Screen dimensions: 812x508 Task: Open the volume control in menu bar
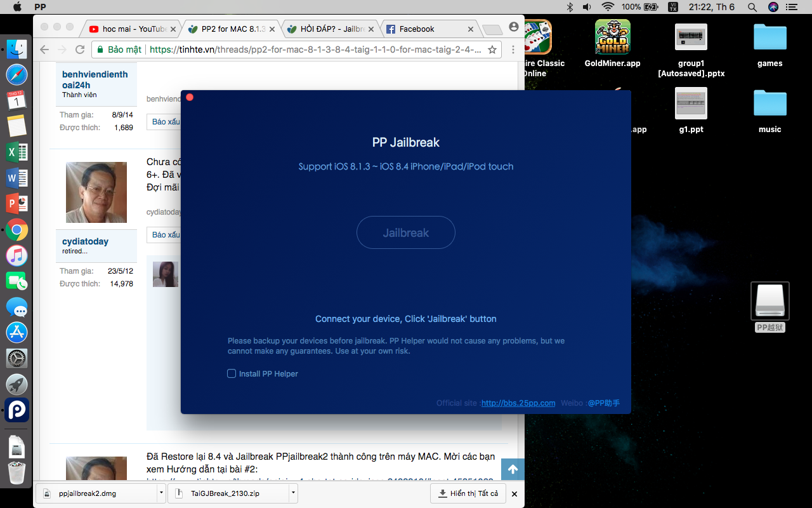587,7
